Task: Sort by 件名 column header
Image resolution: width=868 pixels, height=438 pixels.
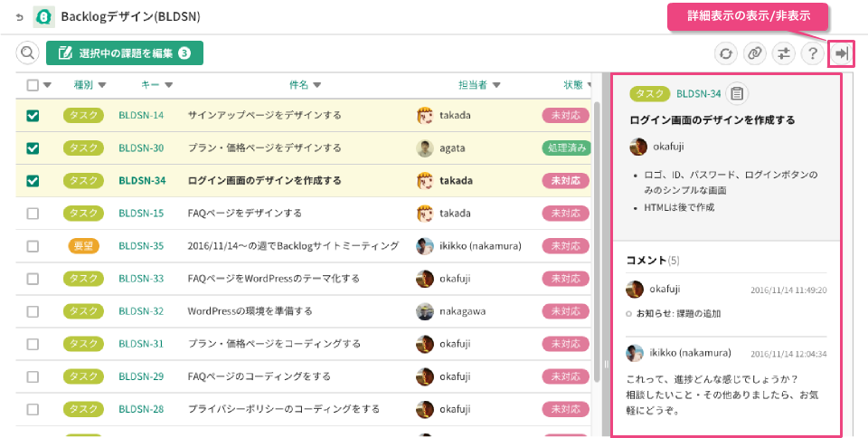Action: [305, 85]
